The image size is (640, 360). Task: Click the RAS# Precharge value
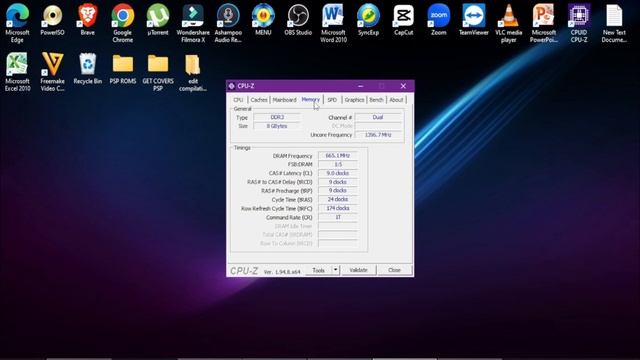point(338,191)
